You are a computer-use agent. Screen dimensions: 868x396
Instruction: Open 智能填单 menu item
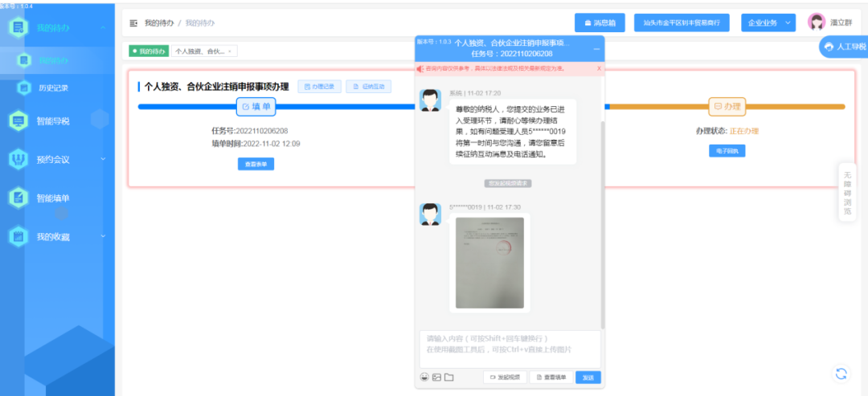click(x=53, y=198)
